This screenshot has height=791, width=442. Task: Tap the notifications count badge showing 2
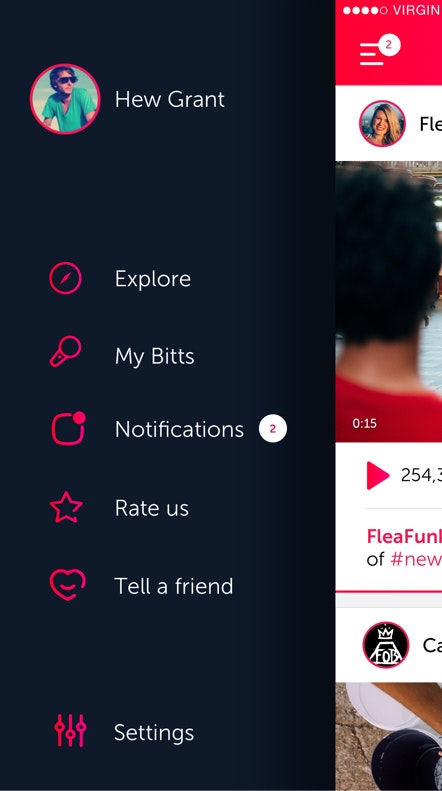click(x=273, y=429)
